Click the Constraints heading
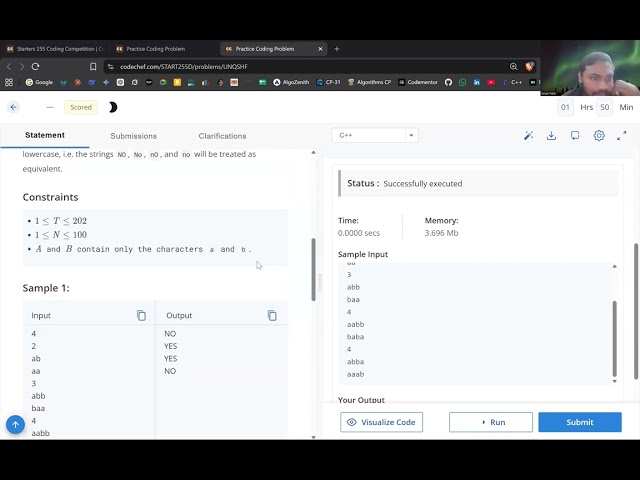 [50, 197]
